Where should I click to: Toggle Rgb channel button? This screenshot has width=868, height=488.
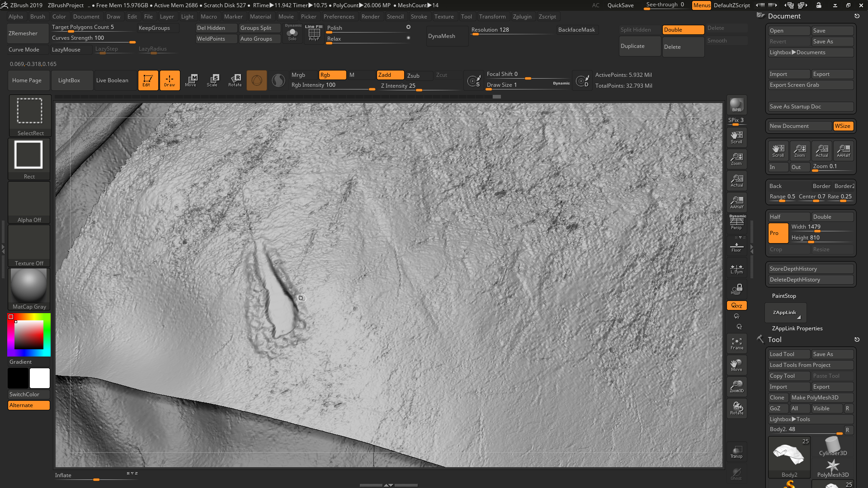[x=332, y=75]
